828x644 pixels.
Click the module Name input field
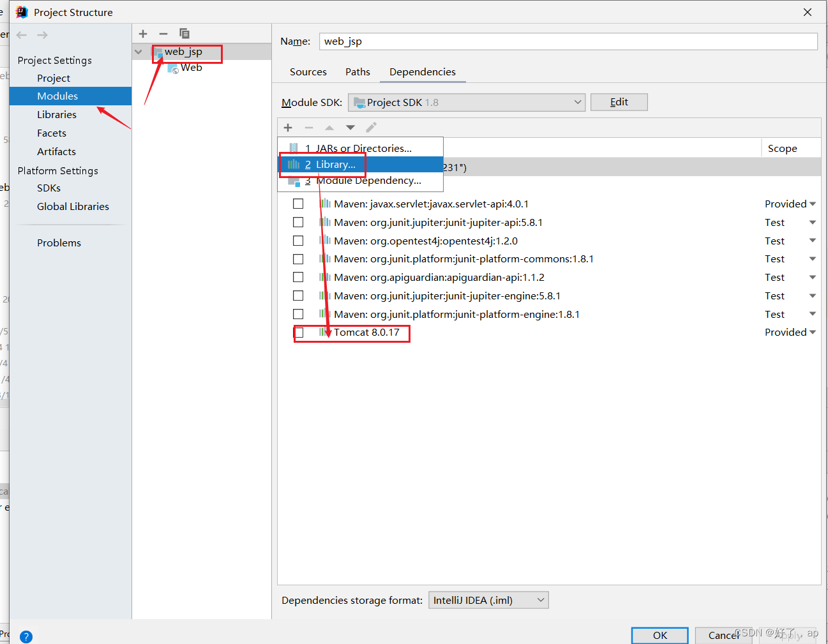pyautogui.click(x=568, y=41)
